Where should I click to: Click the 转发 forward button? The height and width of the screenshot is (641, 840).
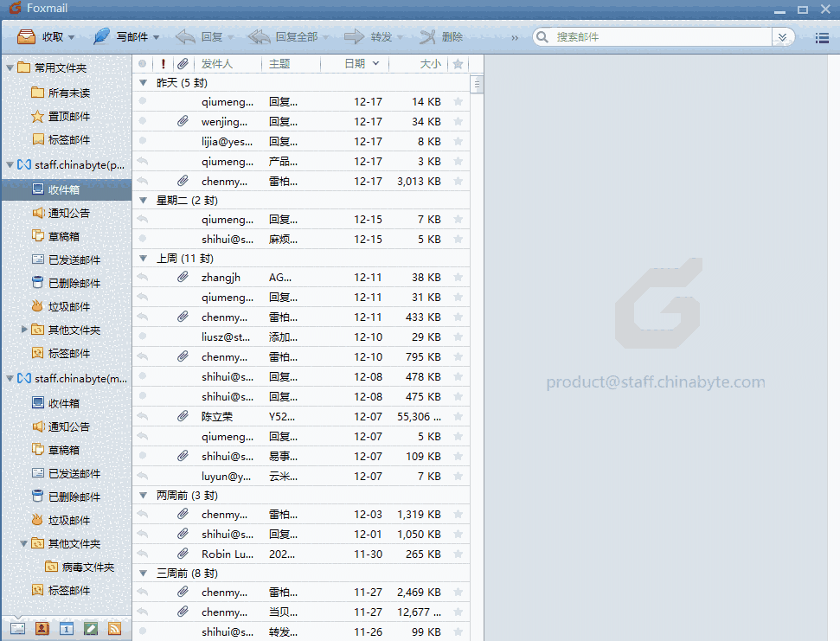click(x=373, y=37)
